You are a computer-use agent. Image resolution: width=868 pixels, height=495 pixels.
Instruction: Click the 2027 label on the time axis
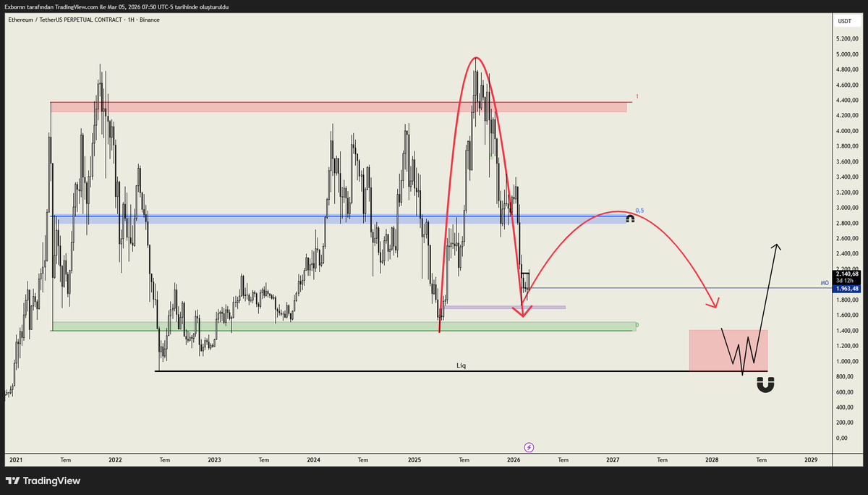point(613,460)
